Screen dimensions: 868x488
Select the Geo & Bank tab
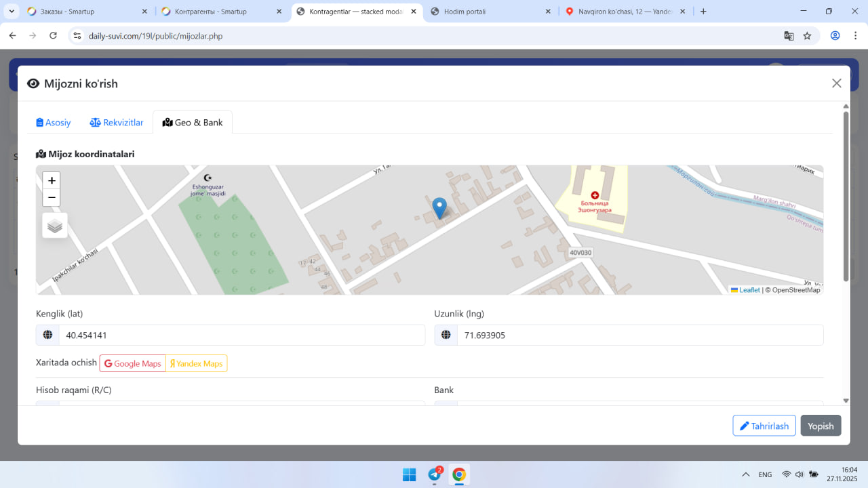[193, 123]
